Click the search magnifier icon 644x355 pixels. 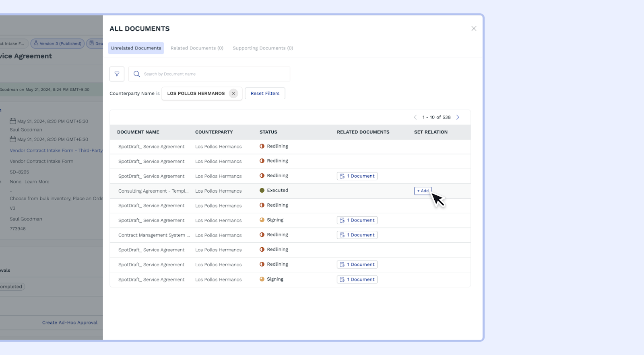point(137,74)
